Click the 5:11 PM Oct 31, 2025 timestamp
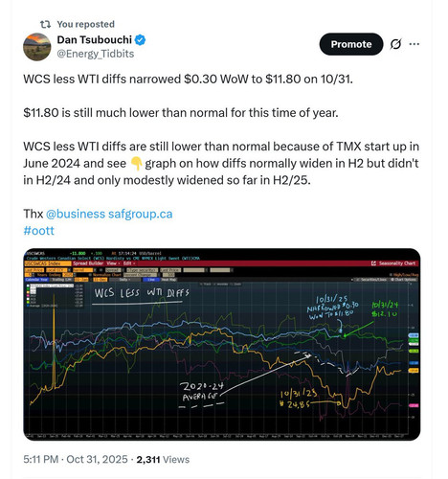The image size is (448, 479). pos(76,459)
